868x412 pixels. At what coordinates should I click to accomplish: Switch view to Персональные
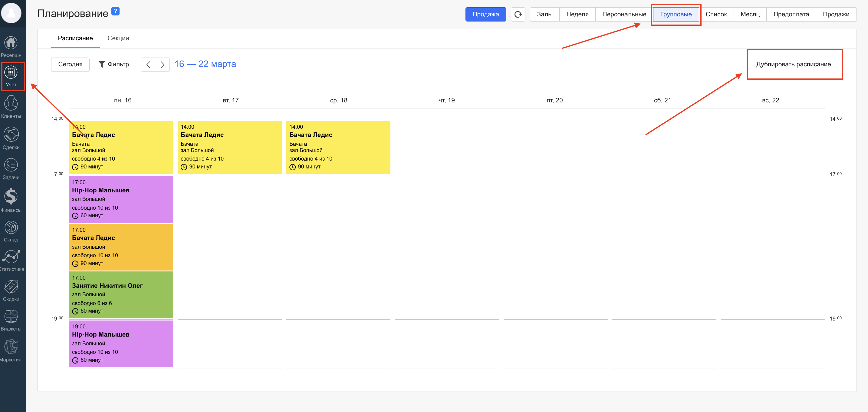[x=624, y=14]
